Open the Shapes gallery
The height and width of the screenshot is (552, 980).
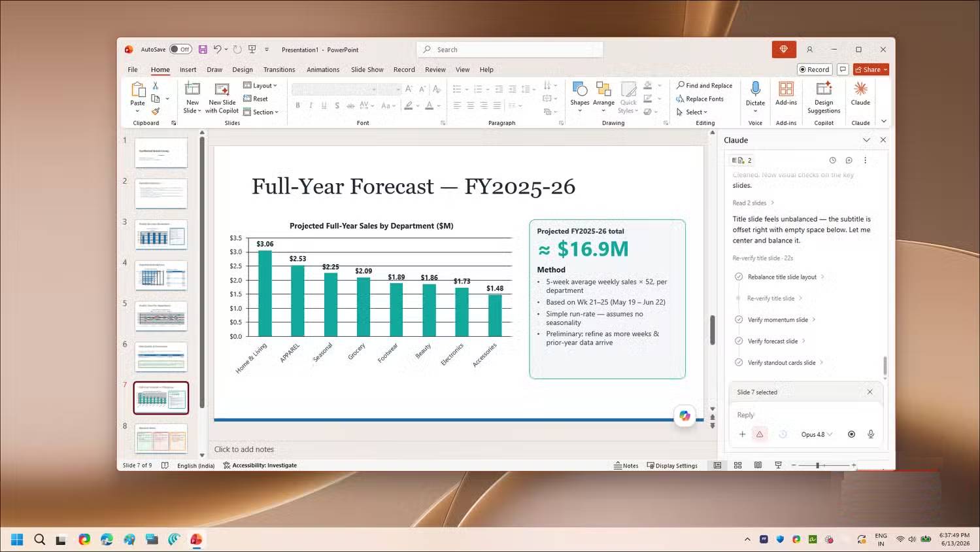pos(580,97)
